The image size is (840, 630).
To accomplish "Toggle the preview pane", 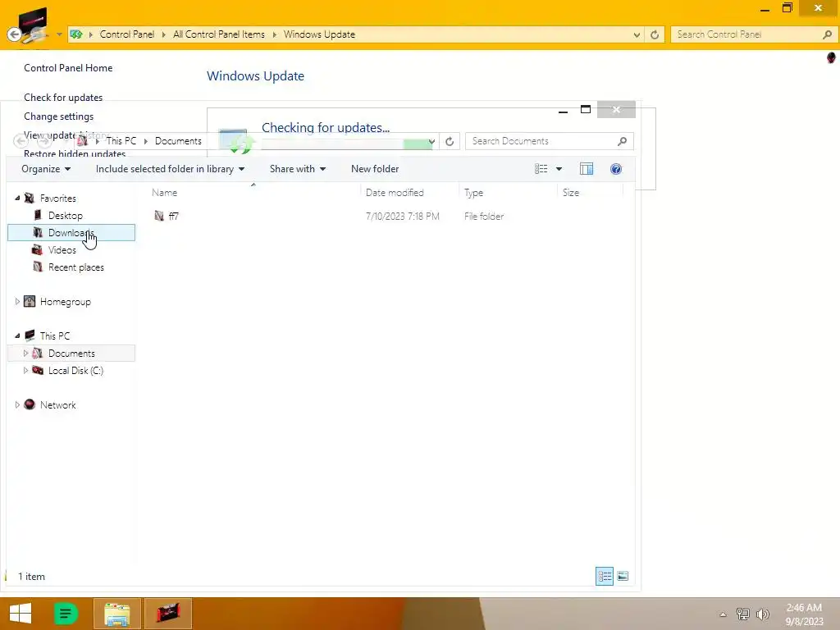I will 586,169.
